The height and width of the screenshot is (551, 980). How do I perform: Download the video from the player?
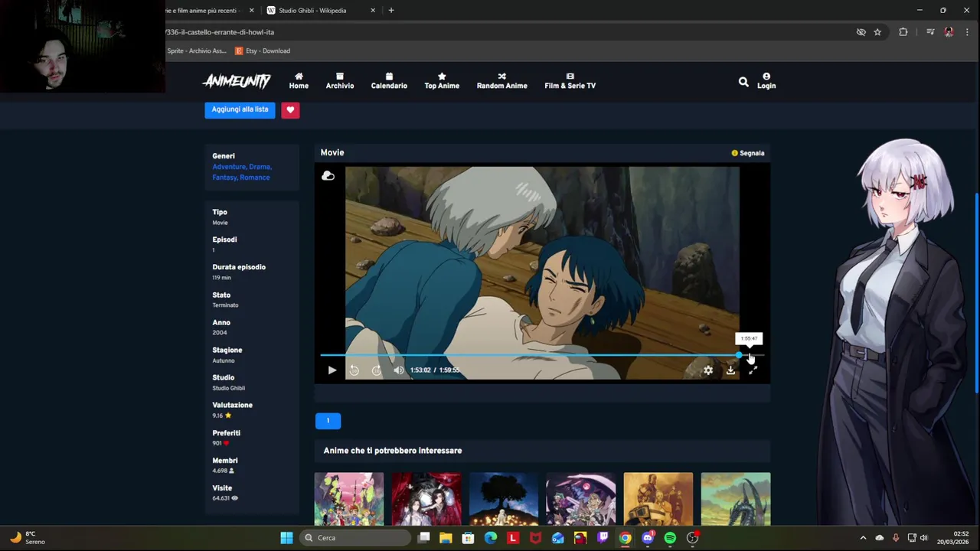(x=730, y=370)
